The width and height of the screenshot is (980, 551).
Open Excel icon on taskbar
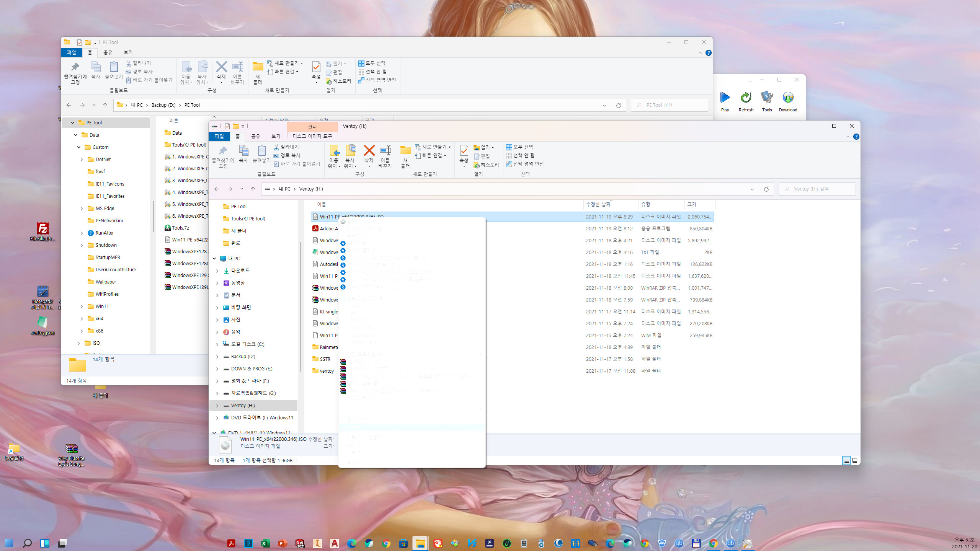point(265,543)
